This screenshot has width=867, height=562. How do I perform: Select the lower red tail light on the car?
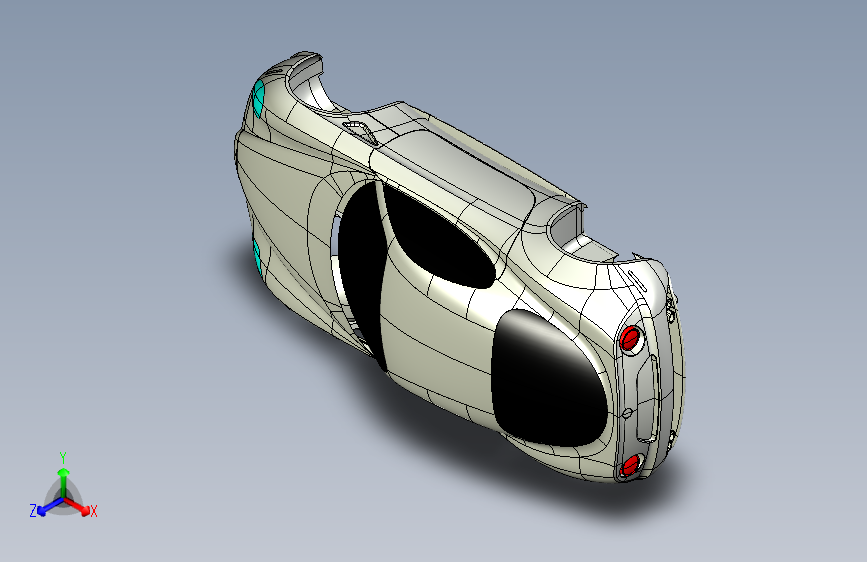point(630,466)
